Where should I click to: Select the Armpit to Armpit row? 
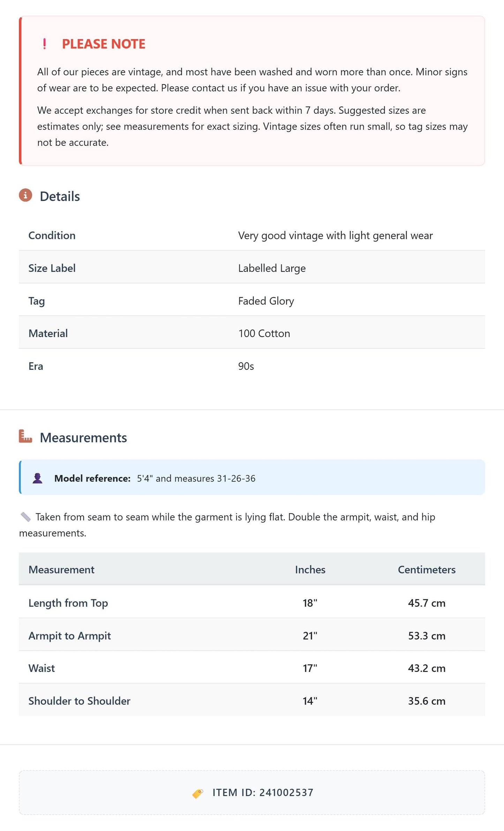coord(252,636)
